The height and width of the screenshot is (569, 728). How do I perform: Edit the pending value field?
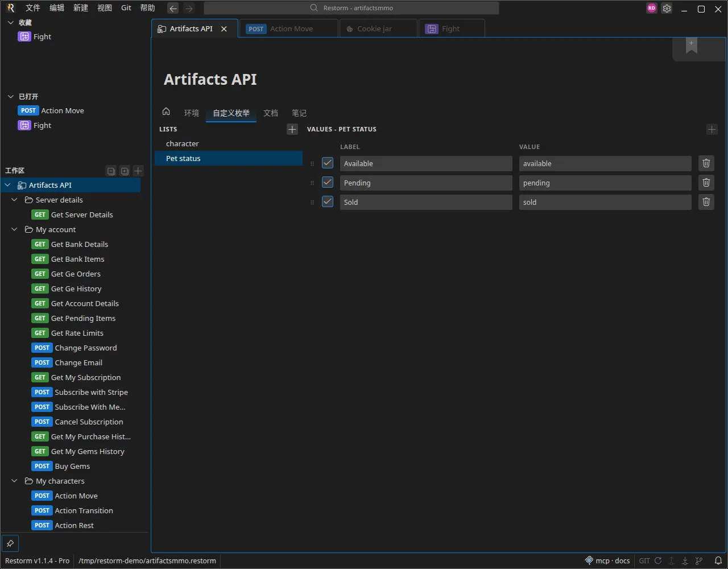coord(605,183)
